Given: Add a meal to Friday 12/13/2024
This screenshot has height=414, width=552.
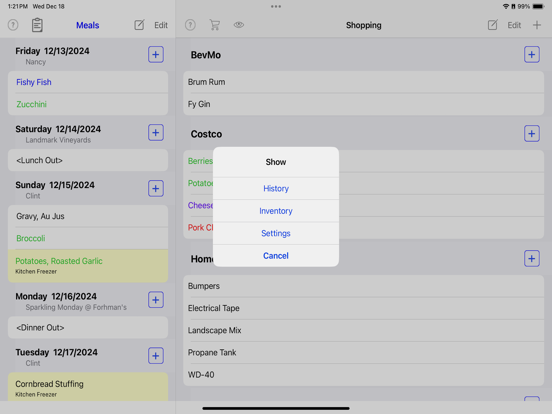Looking at the screenshot, I should [156, 55].
